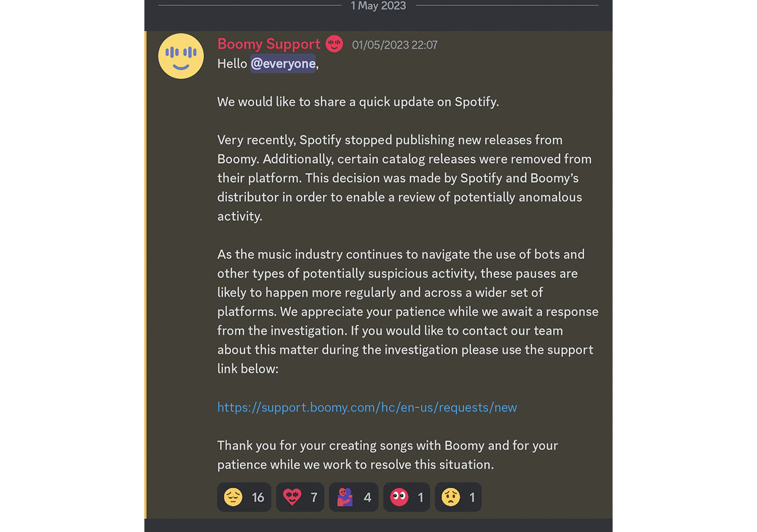Add the worried face emoji reaction
This screenshot has width=757, height=532.
(x=458, y=497)
